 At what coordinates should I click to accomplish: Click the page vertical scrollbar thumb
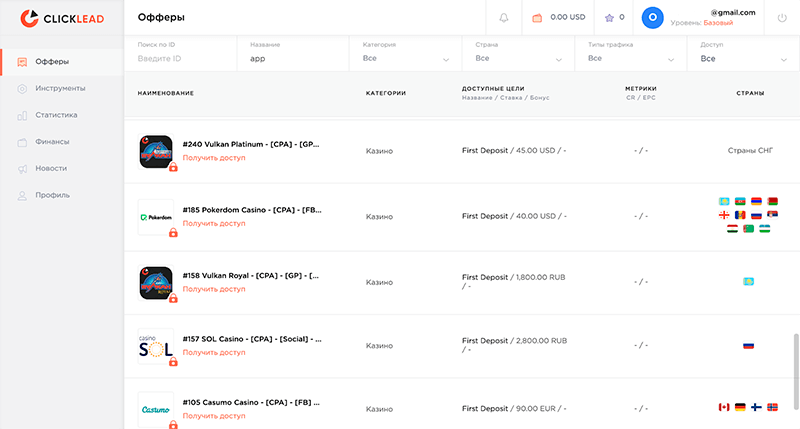click(x=795, y=371)
